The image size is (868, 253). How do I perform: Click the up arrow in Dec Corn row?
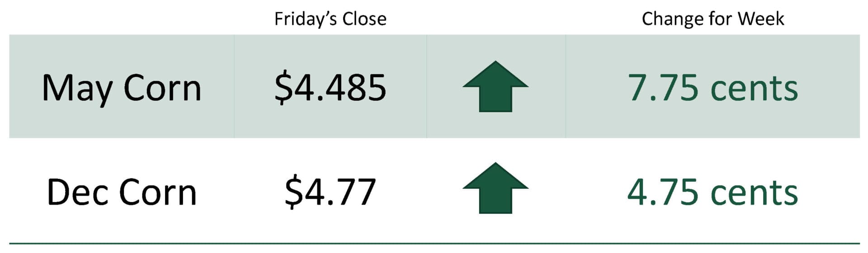[495, 188]
